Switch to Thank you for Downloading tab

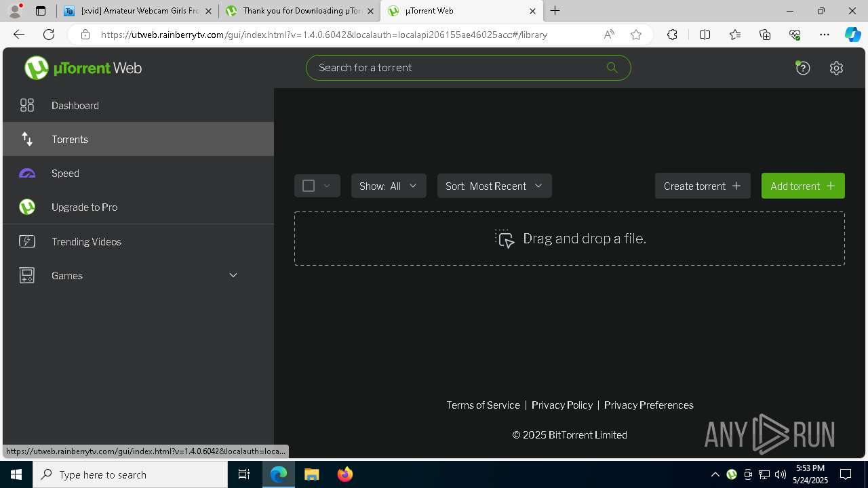point(300,11)
